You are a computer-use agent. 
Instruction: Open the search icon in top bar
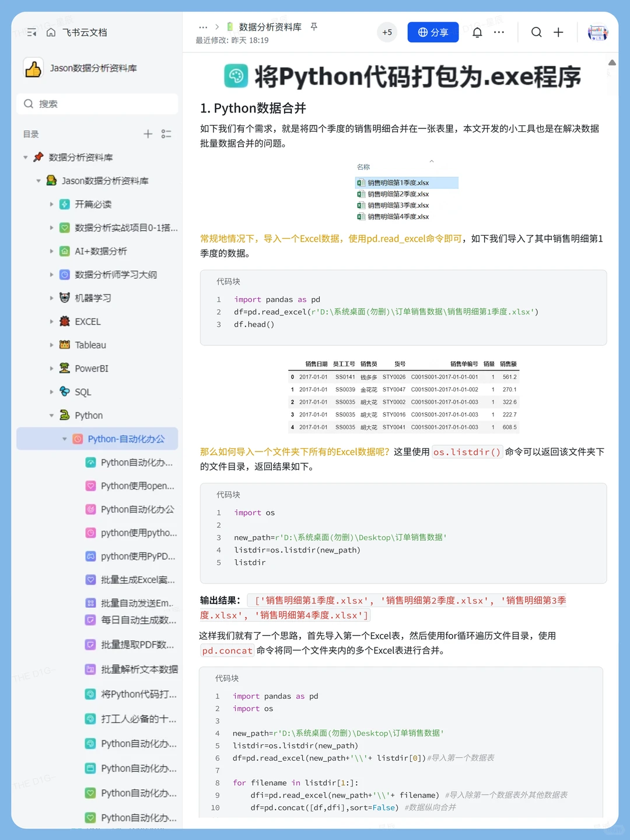tap(536, 33)
